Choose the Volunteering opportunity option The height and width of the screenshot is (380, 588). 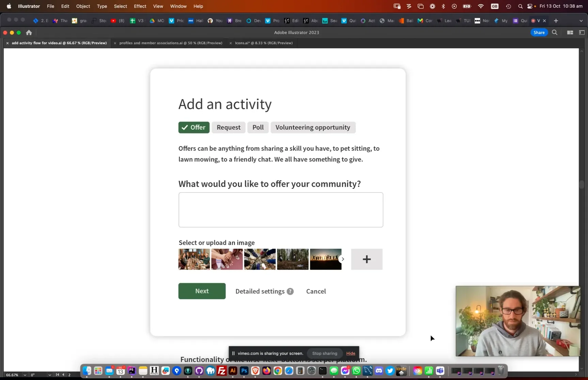[313, 127]
